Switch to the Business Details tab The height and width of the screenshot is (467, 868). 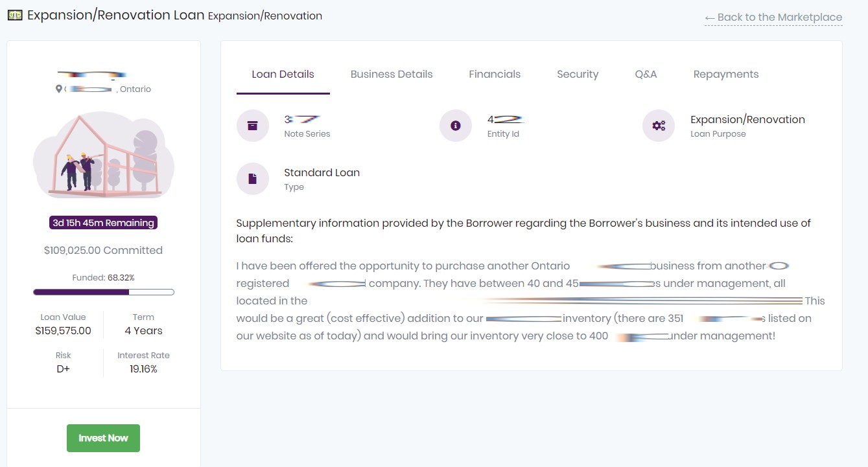pyautogui.click(x=392, y=74)
